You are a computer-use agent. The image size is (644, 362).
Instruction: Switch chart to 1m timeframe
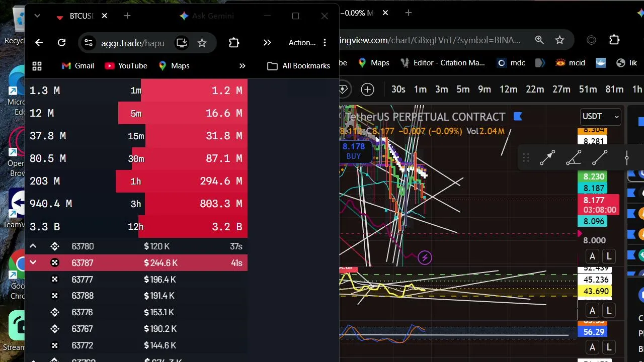(420, 89)
